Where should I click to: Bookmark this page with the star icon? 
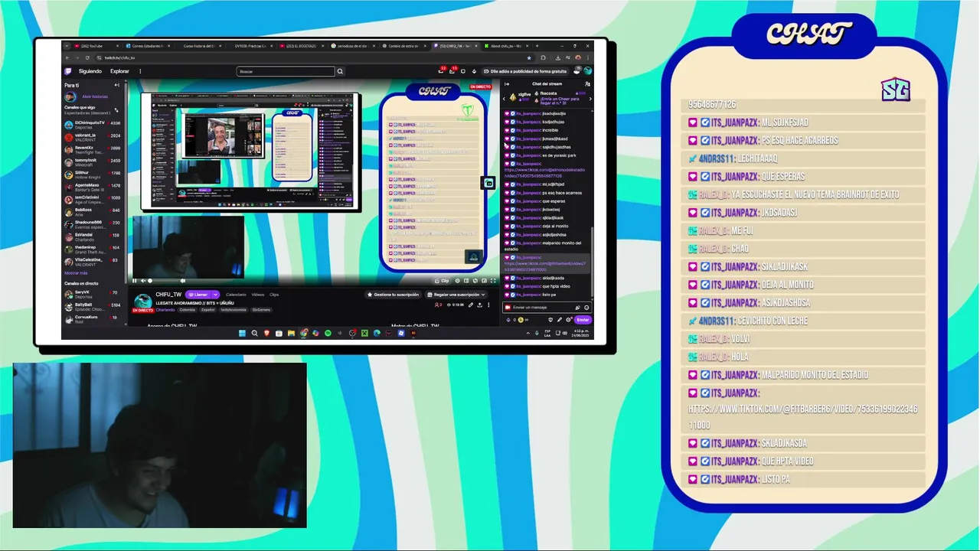click(529, 58)
